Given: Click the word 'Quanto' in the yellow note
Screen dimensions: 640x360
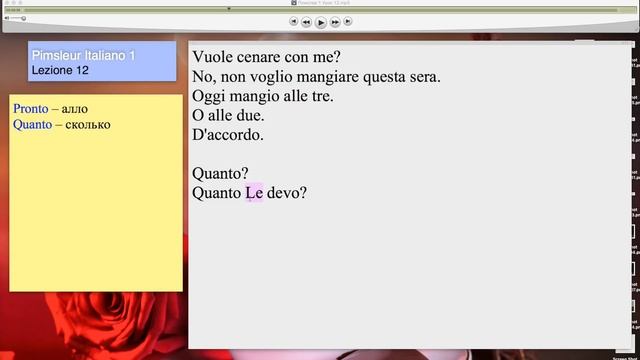Looking at the screenshot, I should [32, 124].
